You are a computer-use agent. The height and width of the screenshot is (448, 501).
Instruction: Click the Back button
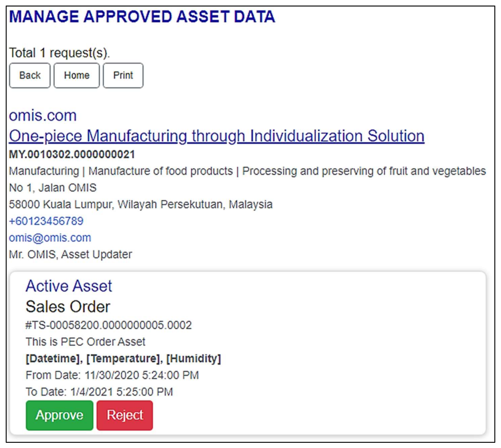click(x=30, y=75)
